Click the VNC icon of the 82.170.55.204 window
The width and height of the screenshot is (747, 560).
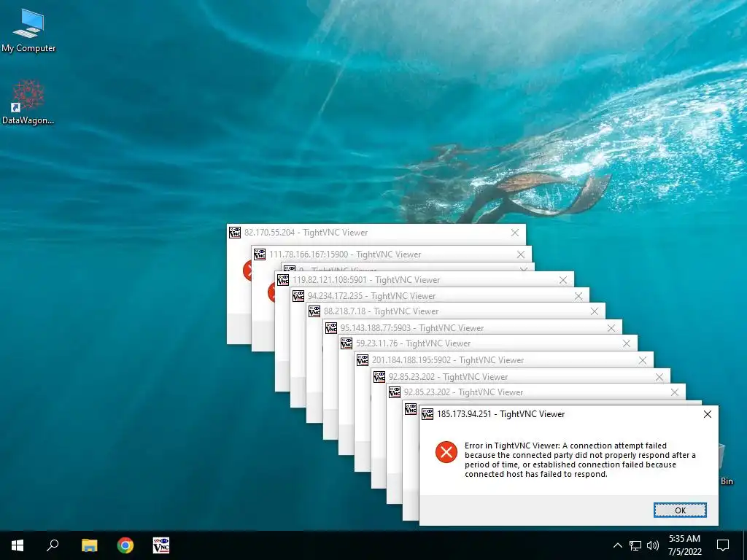235,233
